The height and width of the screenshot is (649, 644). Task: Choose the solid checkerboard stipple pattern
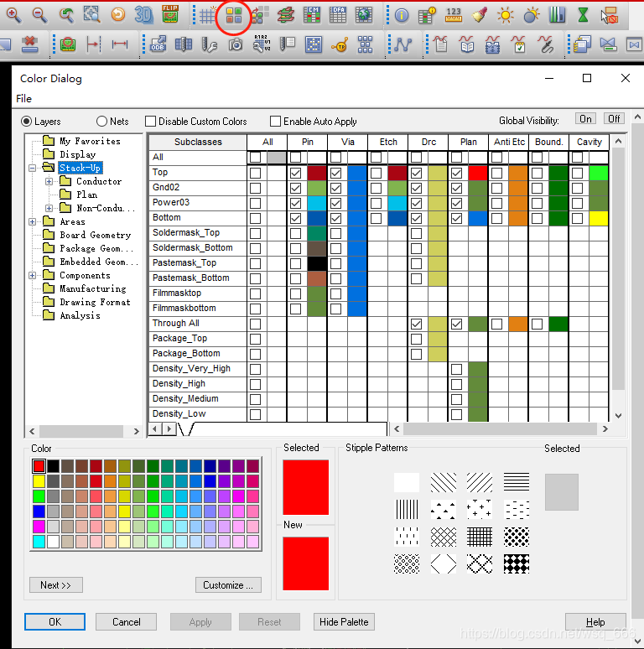tap(516, 563)
